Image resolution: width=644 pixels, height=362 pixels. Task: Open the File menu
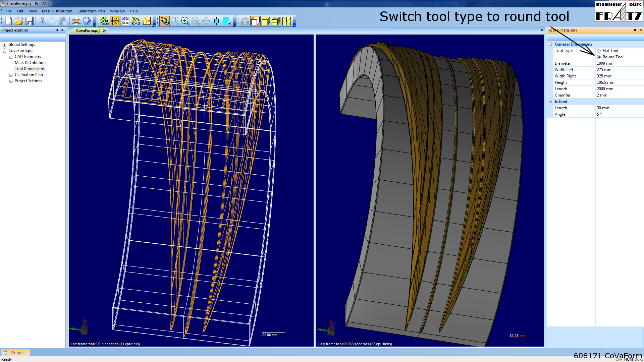pos(9,11)
